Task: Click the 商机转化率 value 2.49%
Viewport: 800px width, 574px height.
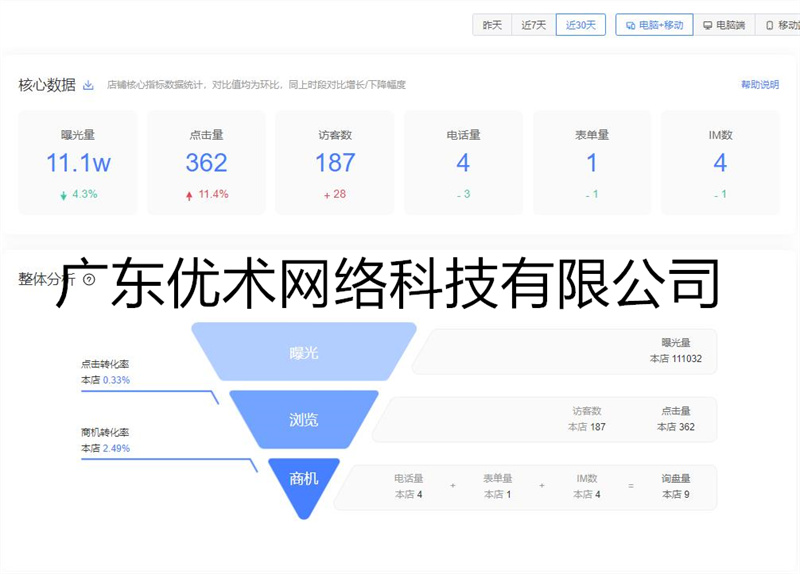Action: tap(116, 448)
